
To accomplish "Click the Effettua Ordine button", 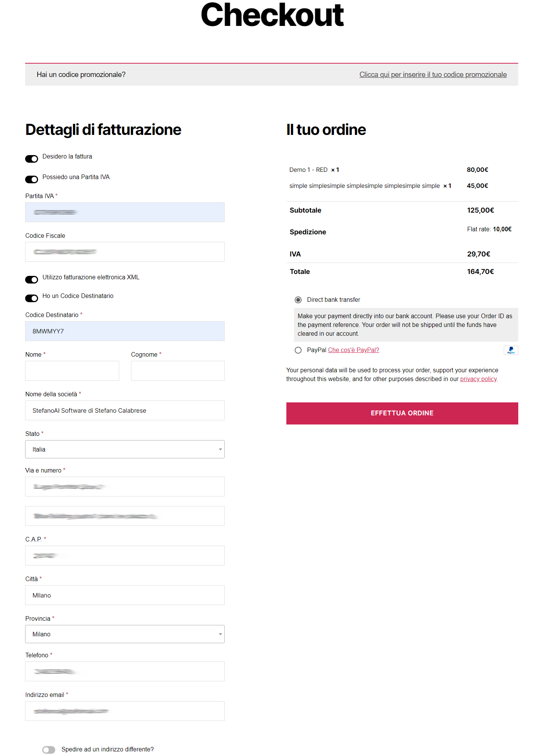I will 402,413.
